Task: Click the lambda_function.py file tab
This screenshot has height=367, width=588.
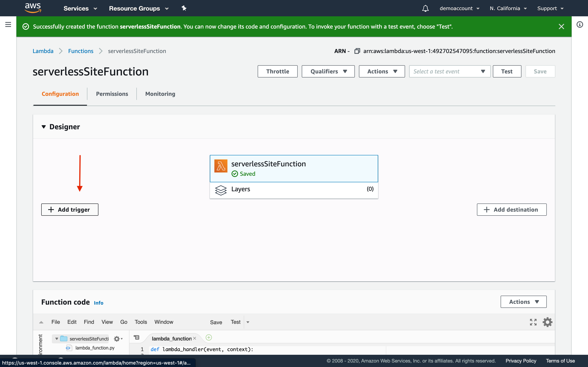Action: click(x=171, y=338)
